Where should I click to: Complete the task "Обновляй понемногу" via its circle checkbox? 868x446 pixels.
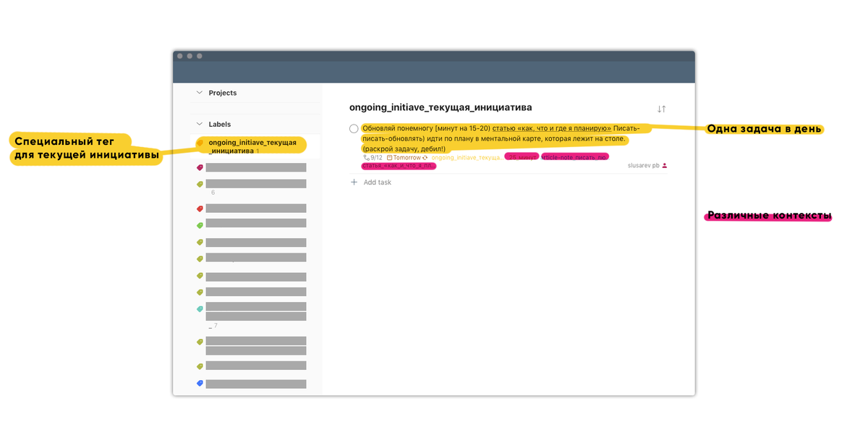pos(354,128)
